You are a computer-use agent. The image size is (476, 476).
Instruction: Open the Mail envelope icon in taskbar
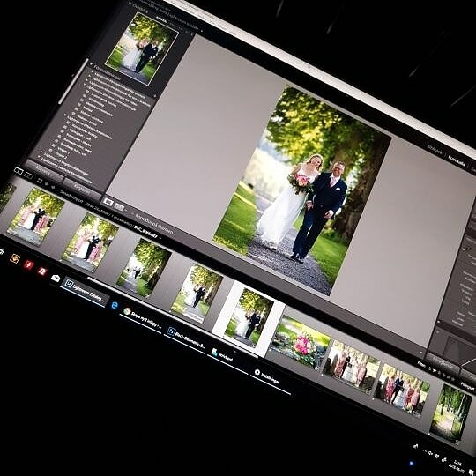click(56, 278)
